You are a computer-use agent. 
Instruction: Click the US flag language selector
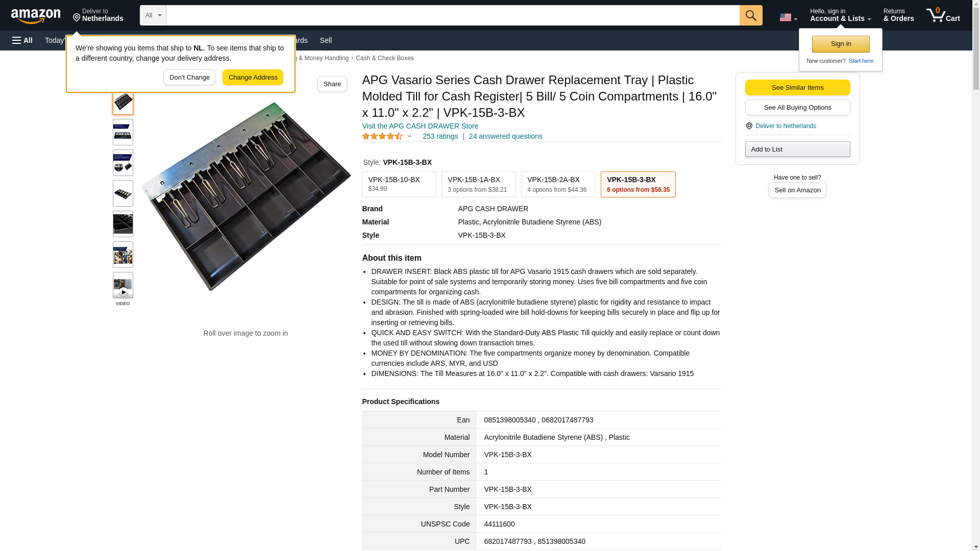788,17
